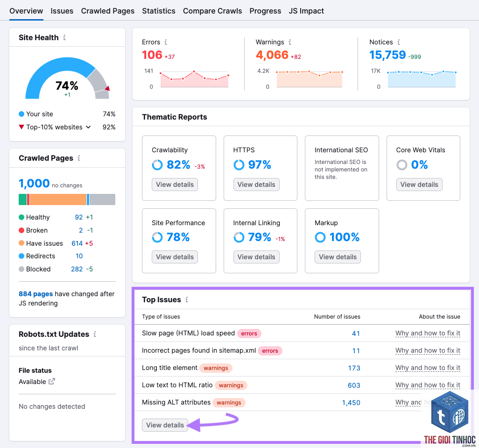The height and width of the screenshot is (448, 479).
Task: View details for Core Web Vitals
Action: click(419, 185)
